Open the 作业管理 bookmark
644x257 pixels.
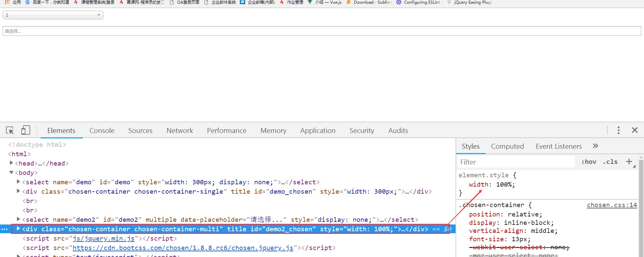[291, 2]
